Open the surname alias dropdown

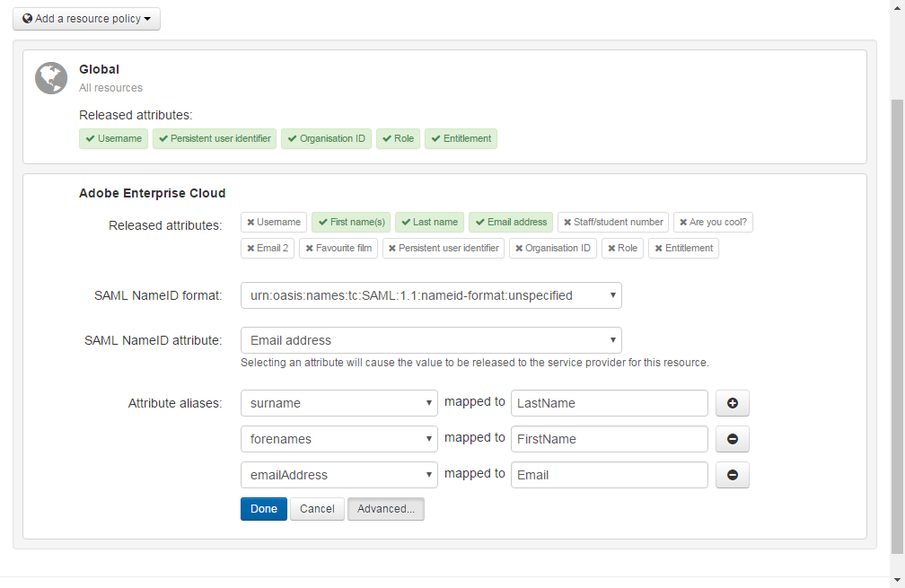[x=339, y=404]
